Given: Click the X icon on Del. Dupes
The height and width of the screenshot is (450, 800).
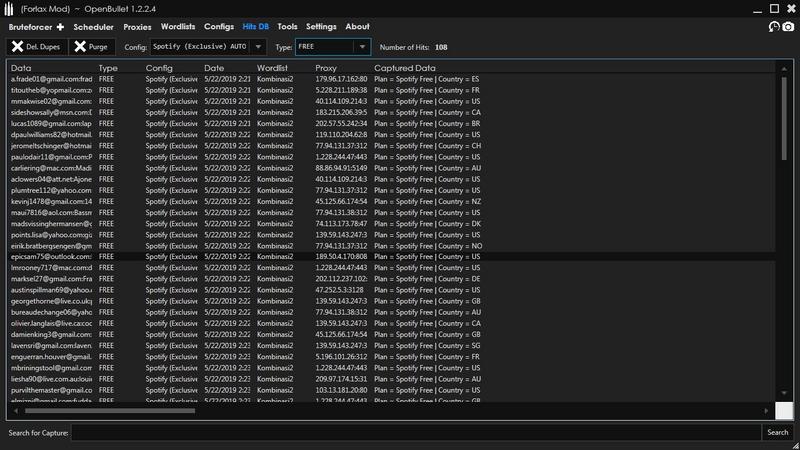Looking at the screenshot, I should click(x=17, y=46).
